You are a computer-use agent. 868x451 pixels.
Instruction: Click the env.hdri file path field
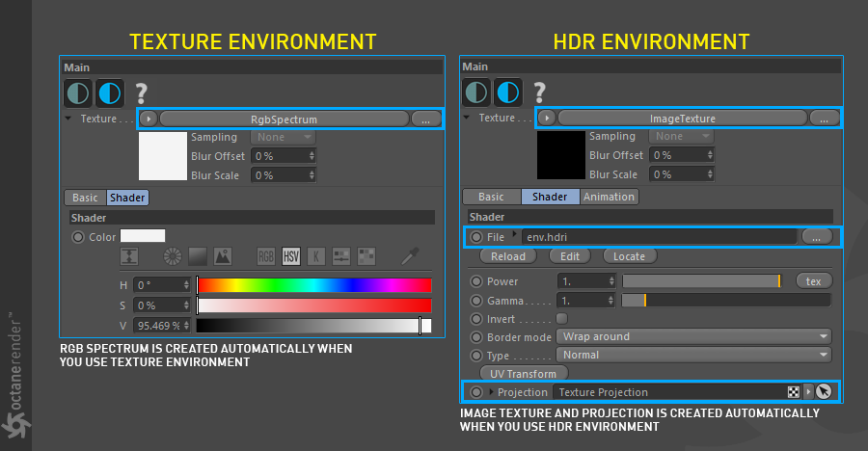pos(660,237)
